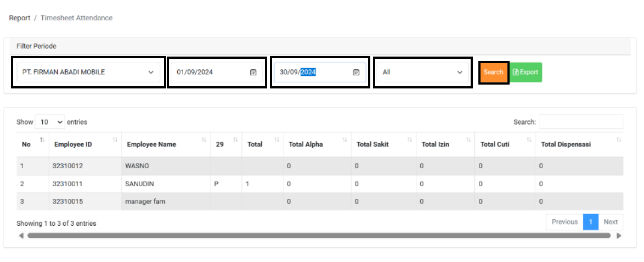Open calendar picker for start date 01/09/2024

point(253,72)
